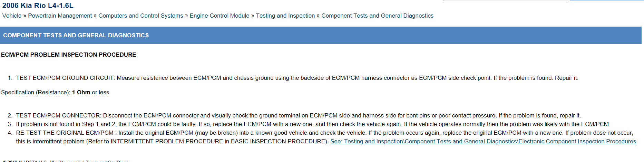The height and width of the screenshot is (162, 644).
Task: Click the TEST ECM/PCM GROUND CIRCUIT step
Action: [x=65, y=78]
